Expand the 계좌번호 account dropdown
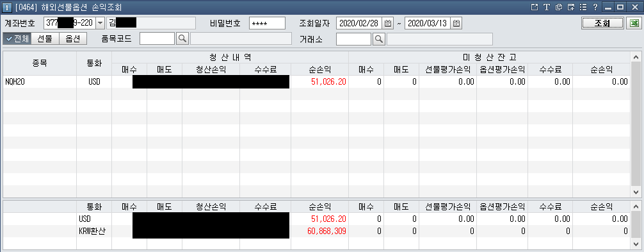The image size is (644, 252). (101, 24)
